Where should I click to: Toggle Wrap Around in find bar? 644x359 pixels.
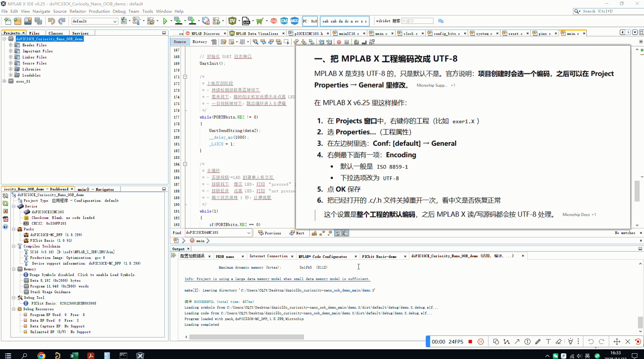[345, 233]
